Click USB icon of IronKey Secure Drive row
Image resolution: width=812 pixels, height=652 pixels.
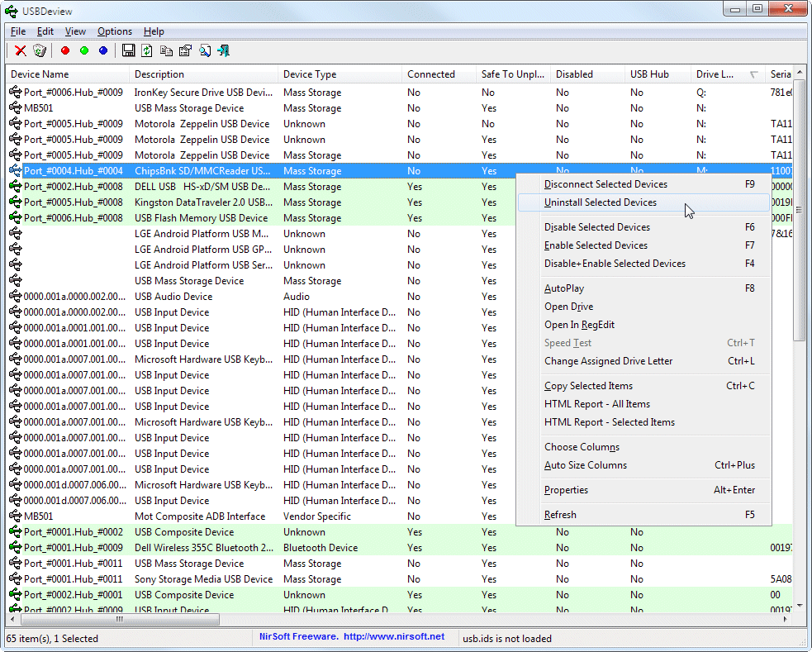(x=16, y=93)
